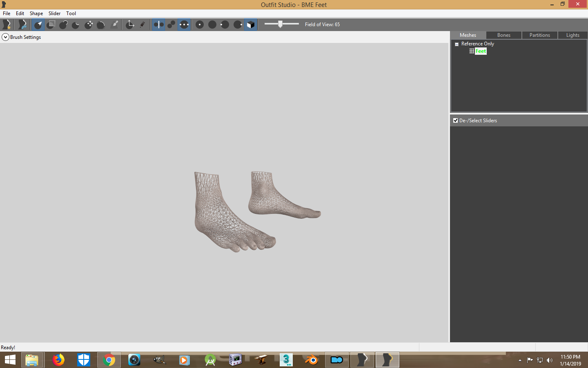Expand the Brush Settings panel
Viewport: 588px width, 368px height.
pos(5,37)
